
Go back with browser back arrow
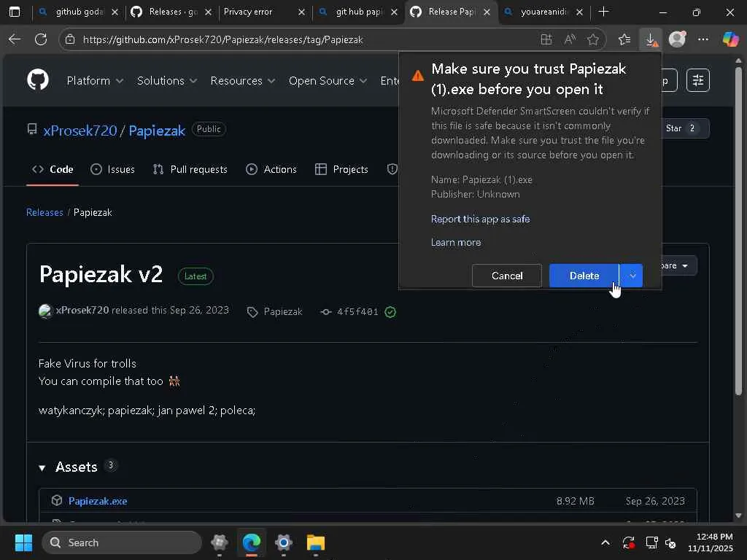click(x=15, y=39)
